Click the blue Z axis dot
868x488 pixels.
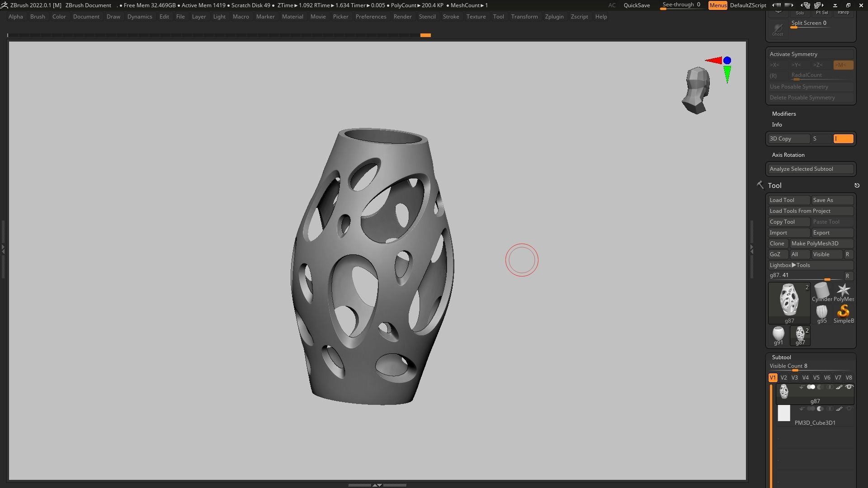(x=727, y=60)
